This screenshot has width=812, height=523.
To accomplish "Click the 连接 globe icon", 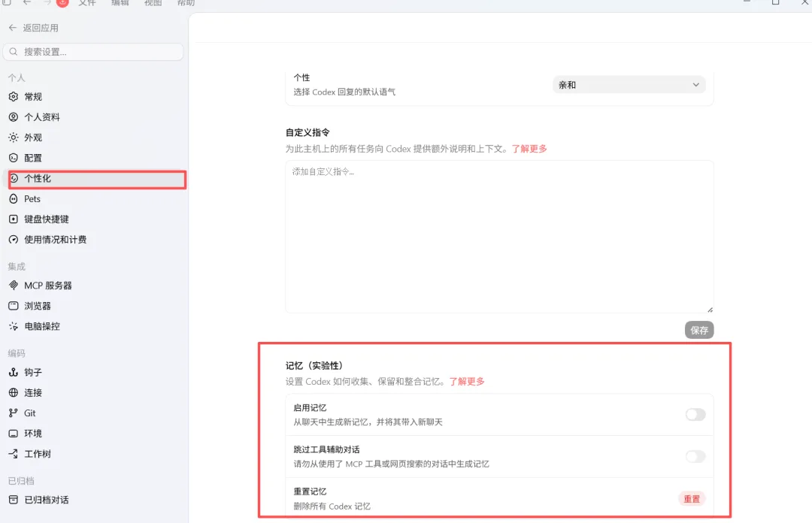I will click(x=14, y=392).
